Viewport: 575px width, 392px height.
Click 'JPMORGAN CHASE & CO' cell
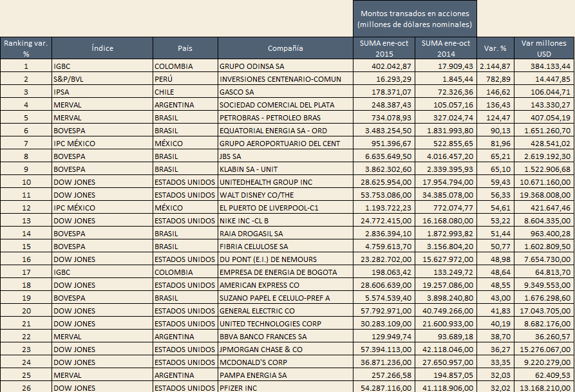(x=285, y=349)
